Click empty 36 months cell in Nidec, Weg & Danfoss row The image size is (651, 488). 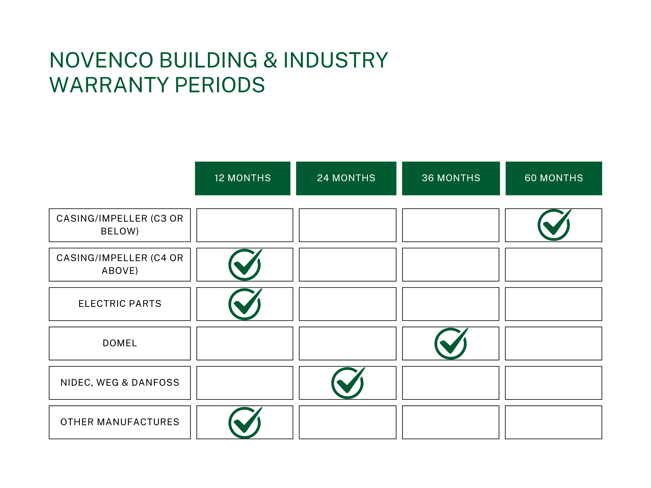[x=450, y=383]
